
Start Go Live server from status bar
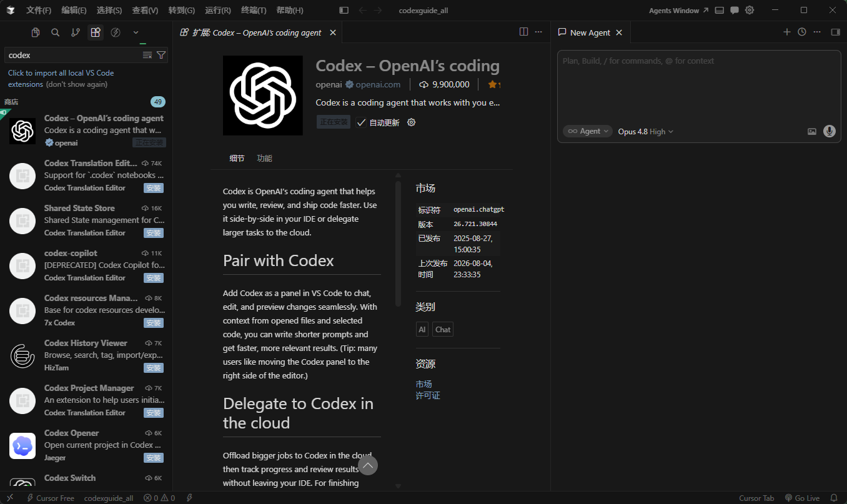click(802, 498)
